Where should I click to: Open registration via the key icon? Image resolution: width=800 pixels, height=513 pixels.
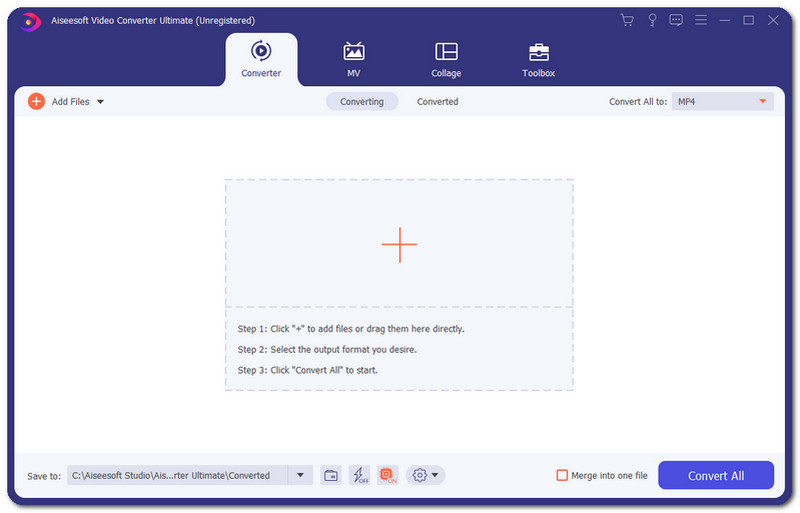(x=652, y=20)
